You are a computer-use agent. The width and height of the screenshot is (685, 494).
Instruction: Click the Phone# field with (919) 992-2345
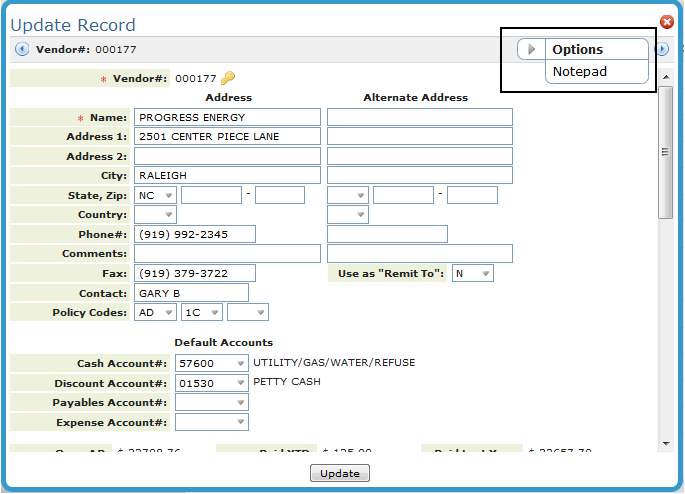195,234
